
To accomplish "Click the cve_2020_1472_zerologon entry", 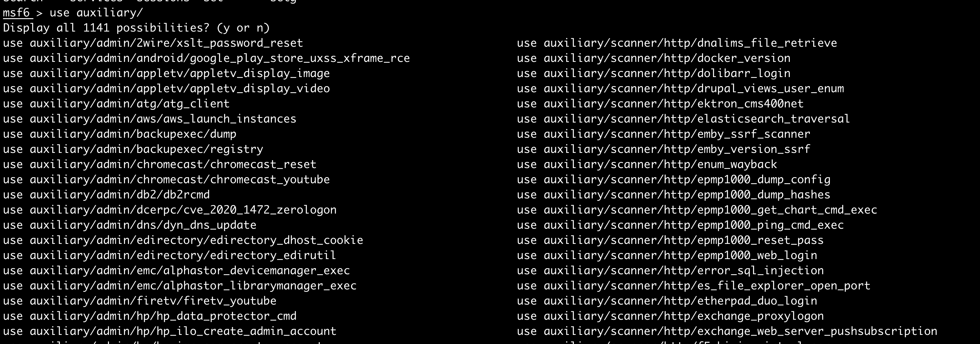I will tap(170, 210).
